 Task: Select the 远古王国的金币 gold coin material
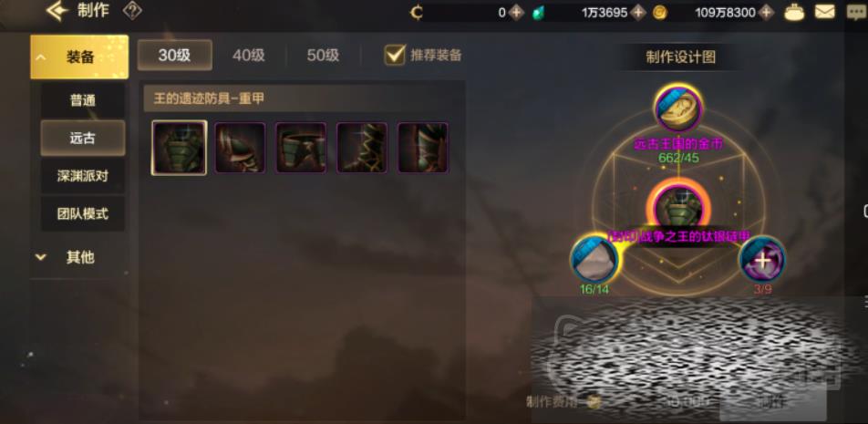point(678,109)
